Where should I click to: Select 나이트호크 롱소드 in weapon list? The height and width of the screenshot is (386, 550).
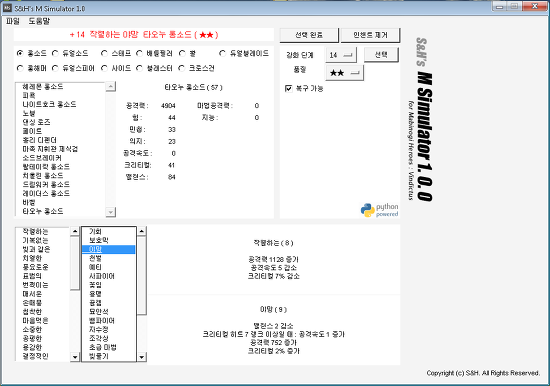[x=49, y=104]
